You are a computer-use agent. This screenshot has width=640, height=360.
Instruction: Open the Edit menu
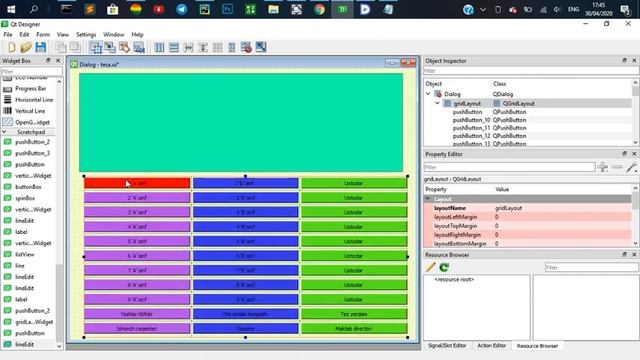click(24, 35)
